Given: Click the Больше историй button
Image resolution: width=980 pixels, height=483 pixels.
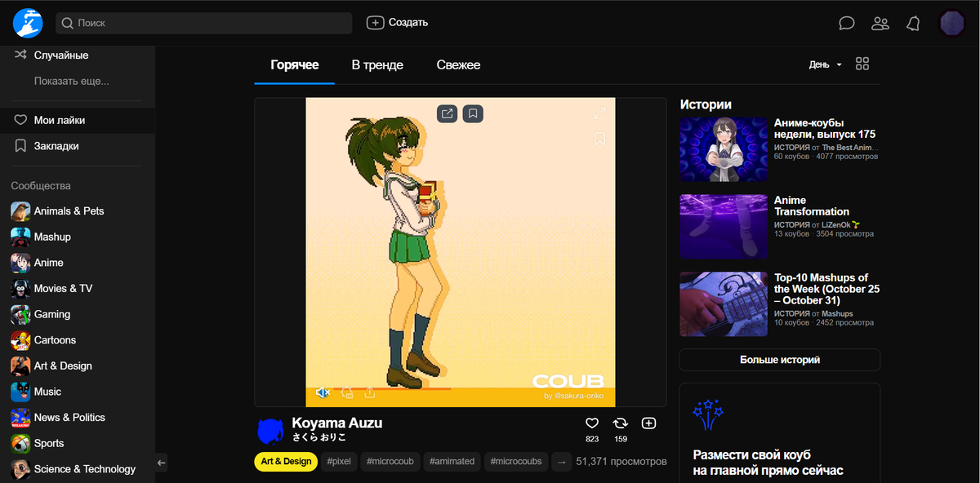Looking at the screenshot, I should pyautogui.click(x=780, y=360).
